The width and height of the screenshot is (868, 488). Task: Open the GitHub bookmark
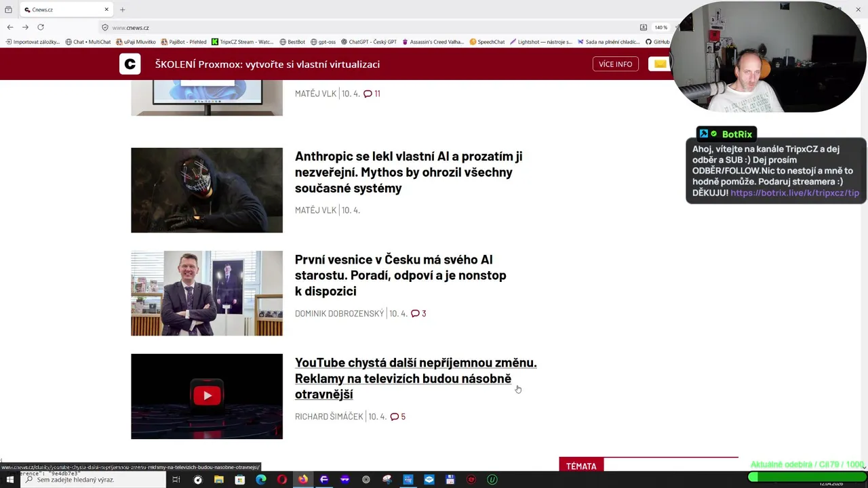coord(658,42)
